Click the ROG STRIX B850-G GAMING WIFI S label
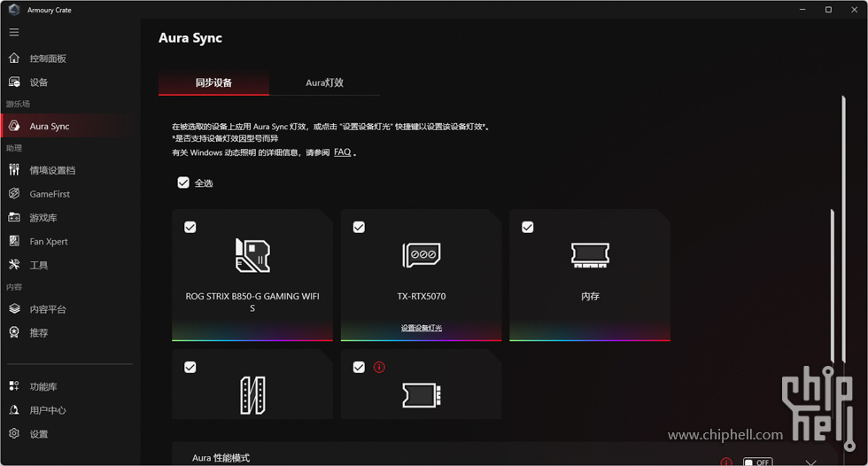Viewport: 868px width, 466px height. point(252,302)
